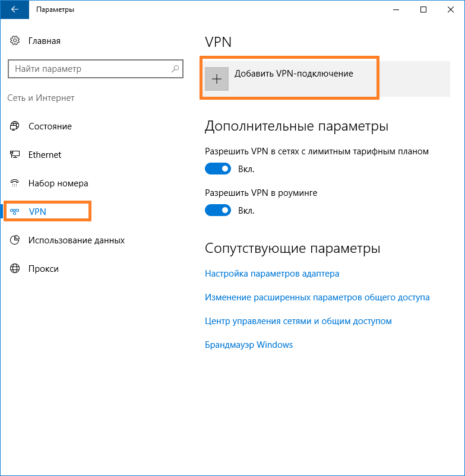This screenshot has height=476, width=465.
Task: Click the Набор номера dial-up icon
Action: 15,183
